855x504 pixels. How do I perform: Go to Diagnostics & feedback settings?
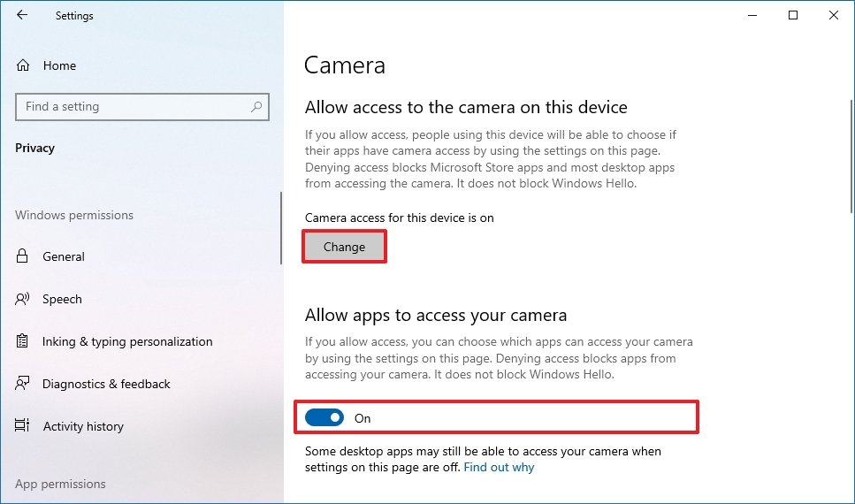[x=106, y=384]
